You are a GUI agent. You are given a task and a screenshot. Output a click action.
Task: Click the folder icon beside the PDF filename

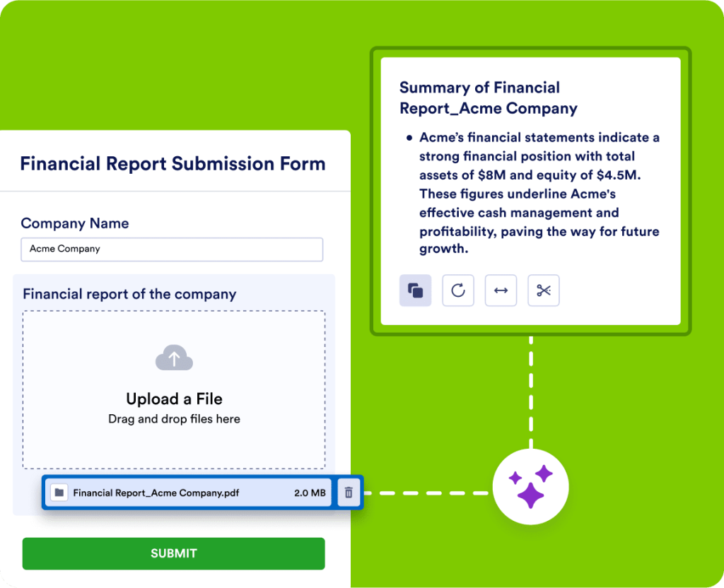(x=60, y=493)
